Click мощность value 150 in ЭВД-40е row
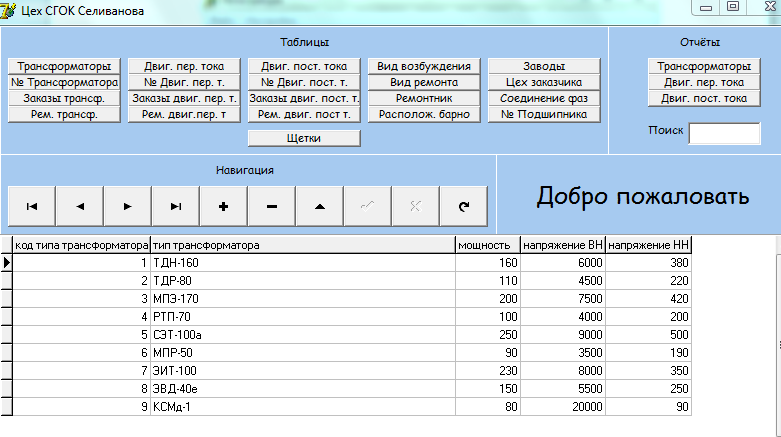Viewport: 781px width, 437px height. [488, 388]
